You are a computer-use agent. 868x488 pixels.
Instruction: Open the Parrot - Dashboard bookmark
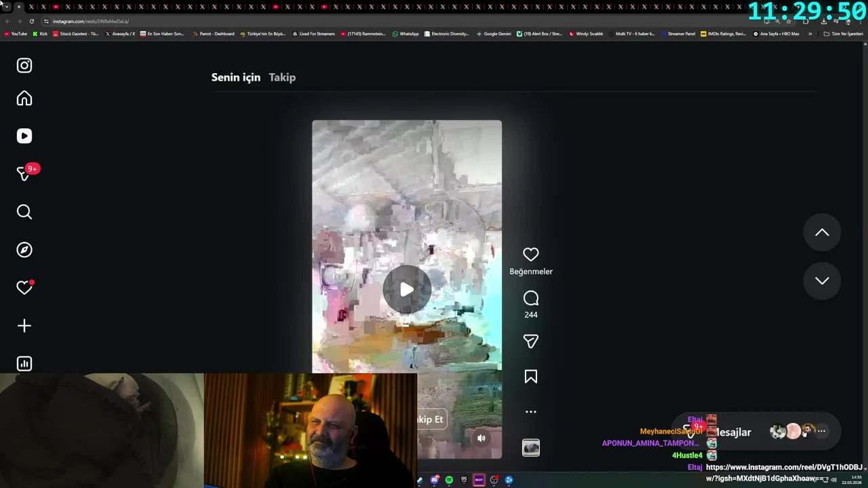tap(214, 34)
